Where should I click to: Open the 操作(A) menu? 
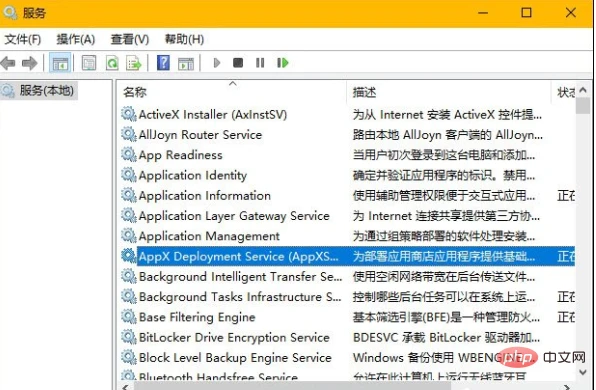pos(76,39)
